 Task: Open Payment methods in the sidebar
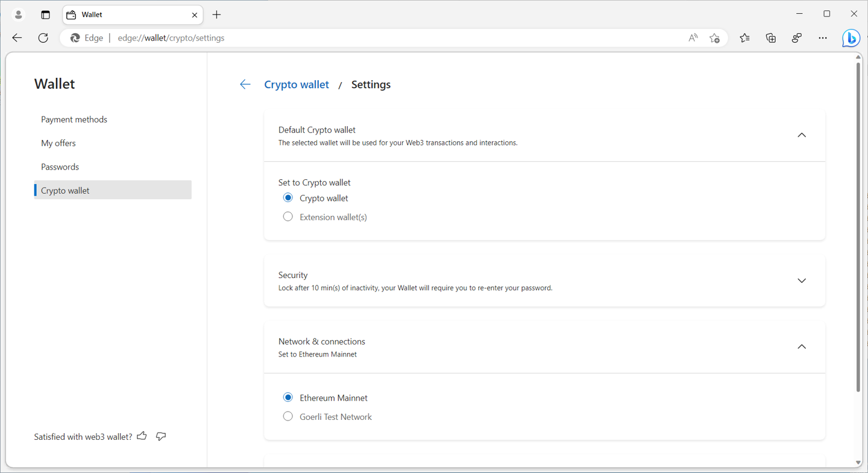point(74,119)
